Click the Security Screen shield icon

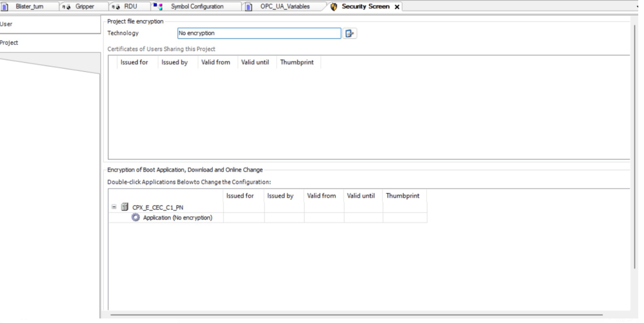pyautogui.click(x=333, y=7)
